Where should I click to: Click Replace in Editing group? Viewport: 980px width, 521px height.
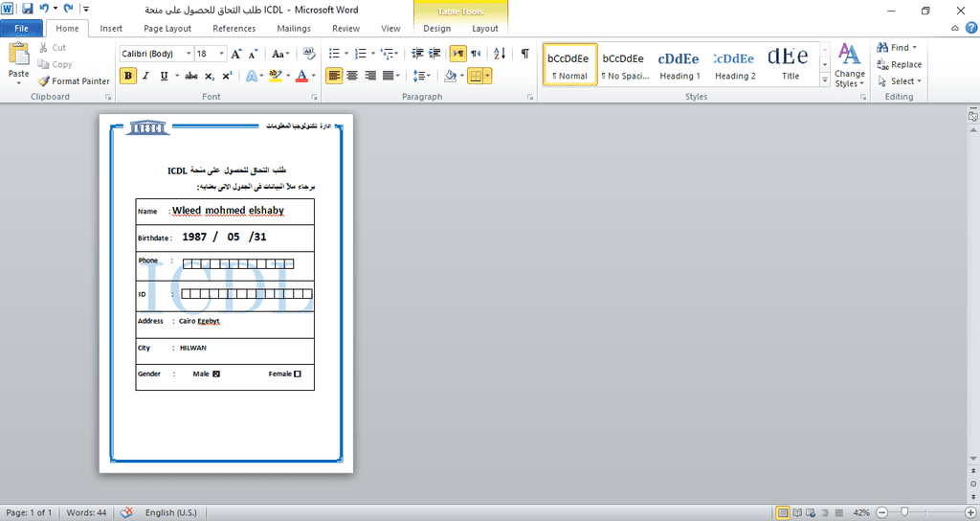900,64
